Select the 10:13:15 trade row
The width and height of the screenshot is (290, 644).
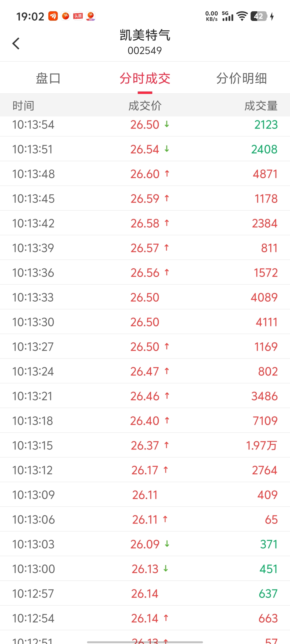145,445
